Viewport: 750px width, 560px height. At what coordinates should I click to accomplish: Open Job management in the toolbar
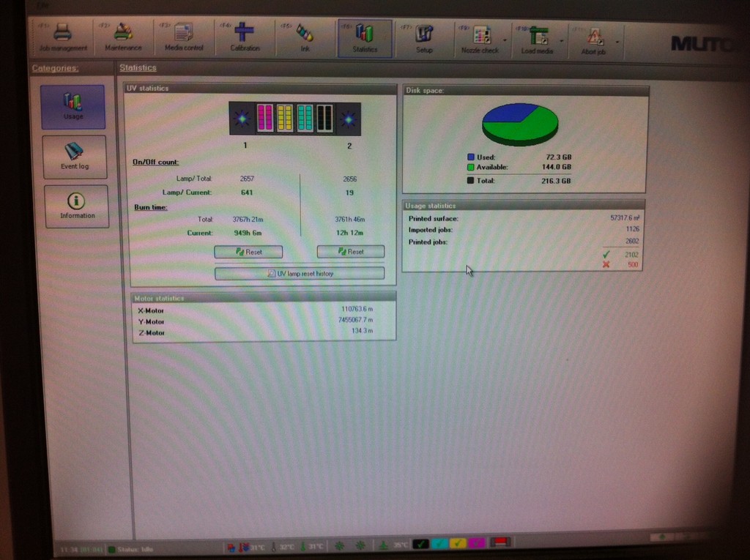point(63,38)
